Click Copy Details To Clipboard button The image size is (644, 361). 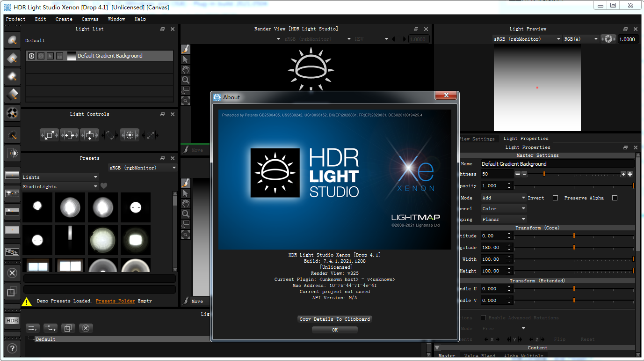334,319
